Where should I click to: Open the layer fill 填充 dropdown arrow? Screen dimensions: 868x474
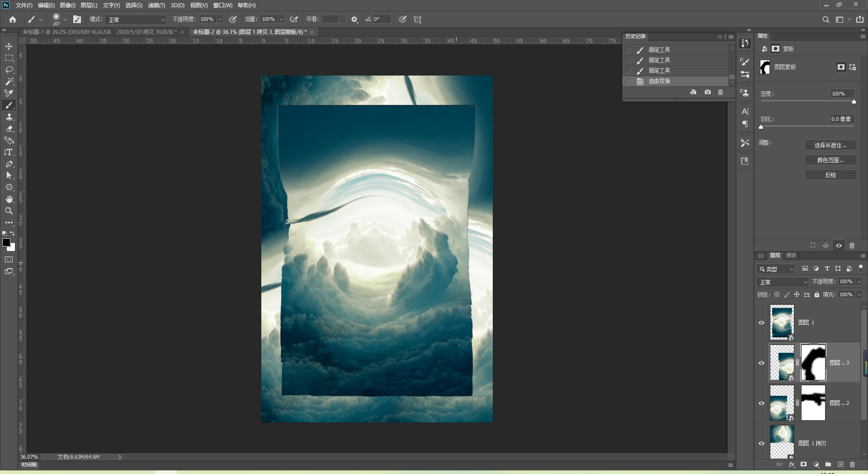[x=859, y=294]
